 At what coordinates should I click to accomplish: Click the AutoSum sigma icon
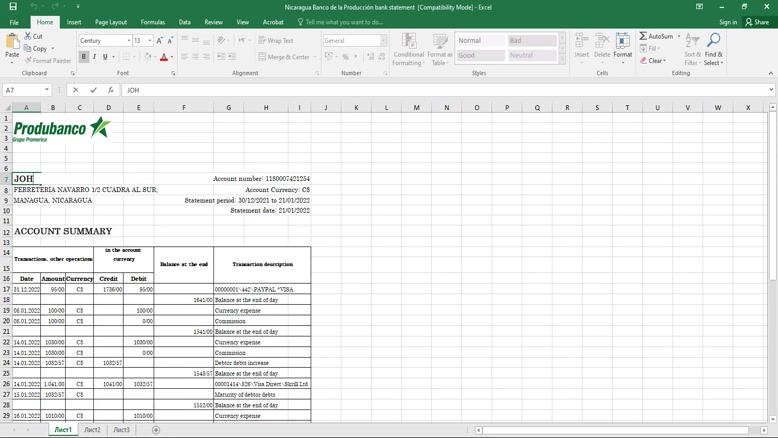(x=644, y=36)
